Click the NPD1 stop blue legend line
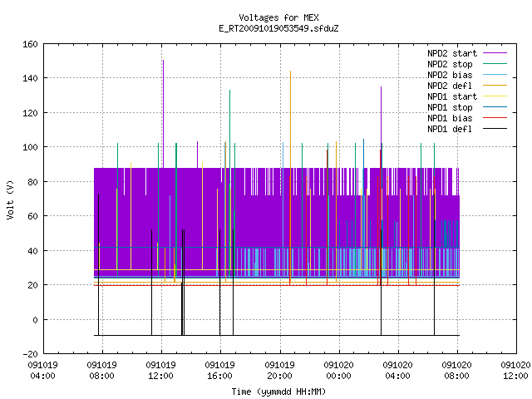Viewport: 532px width, 399px height. click(x=495, y=107)
